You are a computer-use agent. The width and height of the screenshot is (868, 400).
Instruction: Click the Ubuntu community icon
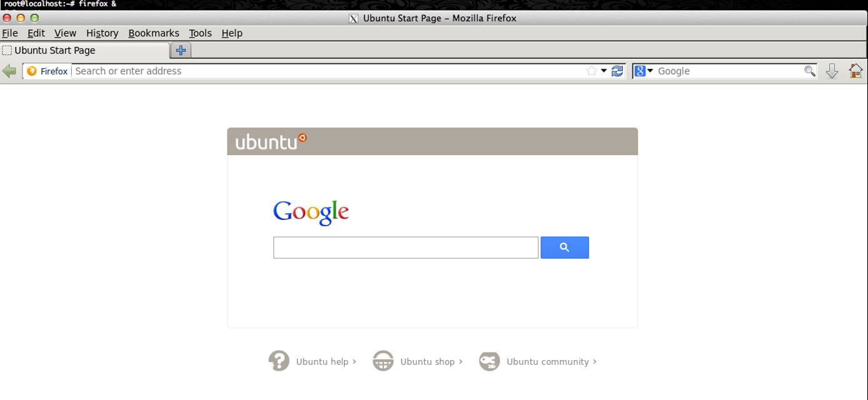point(490,361)
